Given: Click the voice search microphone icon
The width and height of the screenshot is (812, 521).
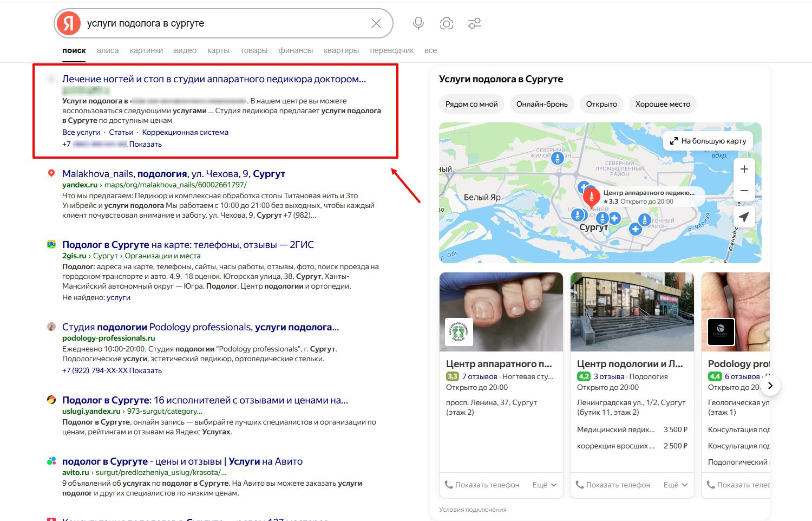Looking at the screenshot, I should point(418,23).
